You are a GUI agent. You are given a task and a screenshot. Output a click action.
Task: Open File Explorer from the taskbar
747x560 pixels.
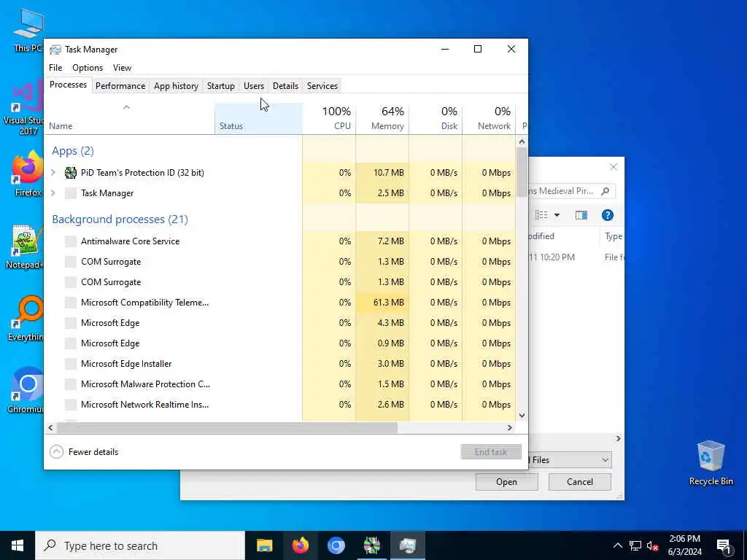[264, 545]
